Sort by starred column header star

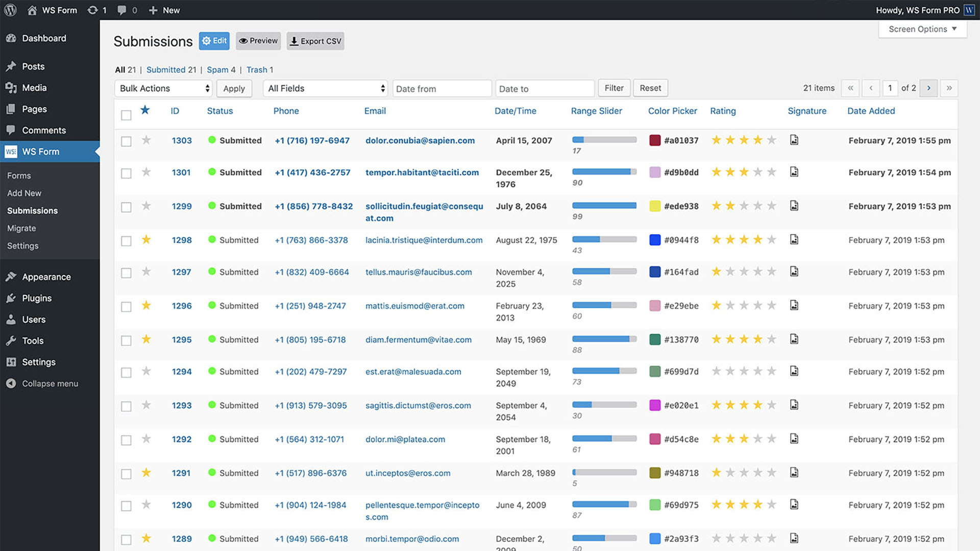(x=145, y=110)
